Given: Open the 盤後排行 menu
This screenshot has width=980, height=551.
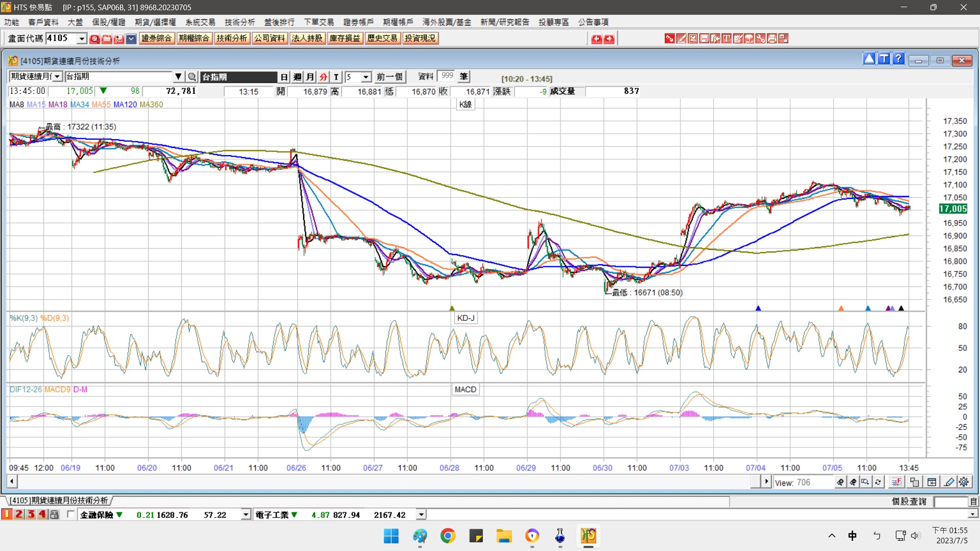Looking at the screenshot, I should 279,22.
